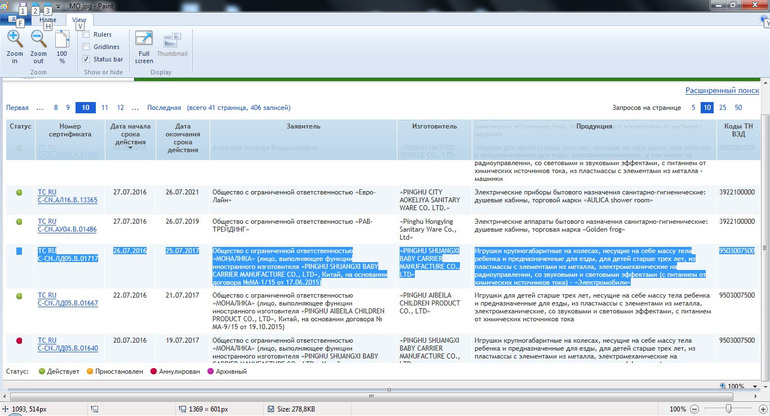Click the zoom slider in the status bar
Image resolution: width=770 pixels, height=416 pixels.
coord(728,409)
